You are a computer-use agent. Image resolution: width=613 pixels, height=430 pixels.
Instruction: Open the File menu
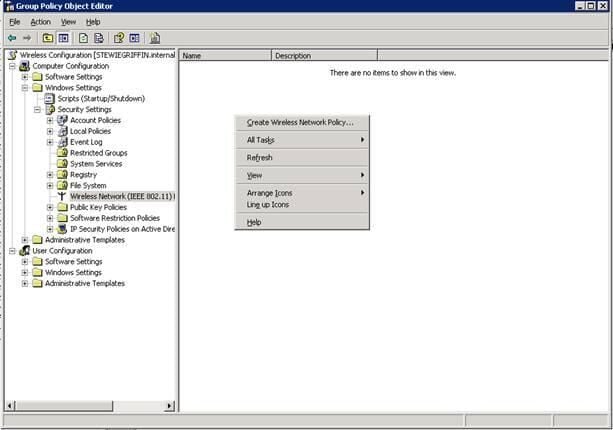14,22
